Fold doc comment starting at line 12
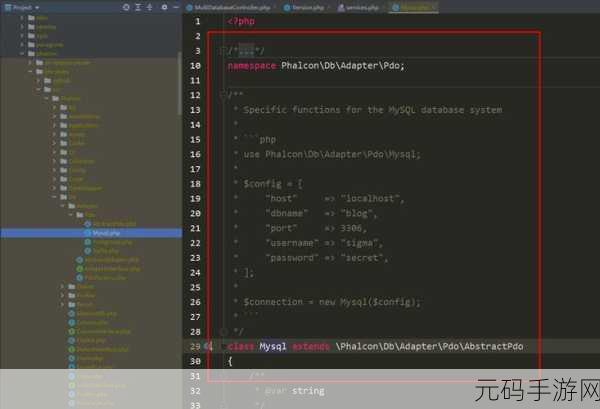 coord(223,95)
